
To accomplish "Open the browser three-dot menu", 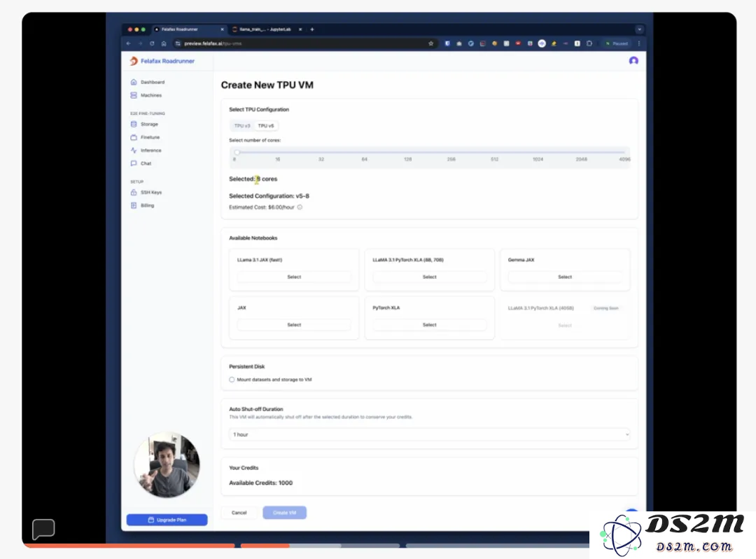I will point(639,43).
